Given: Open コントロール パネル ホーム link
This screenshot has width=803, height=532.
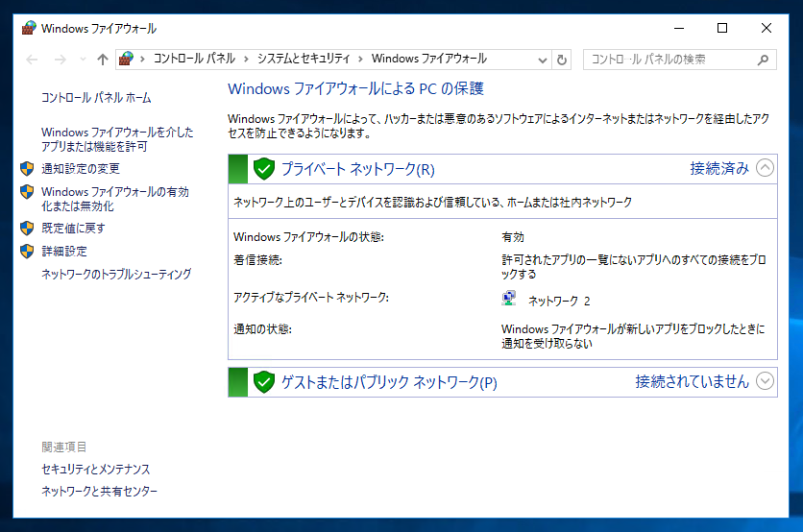Looking at the screenshot, I should pyautogui.click(x=96, y=98).
